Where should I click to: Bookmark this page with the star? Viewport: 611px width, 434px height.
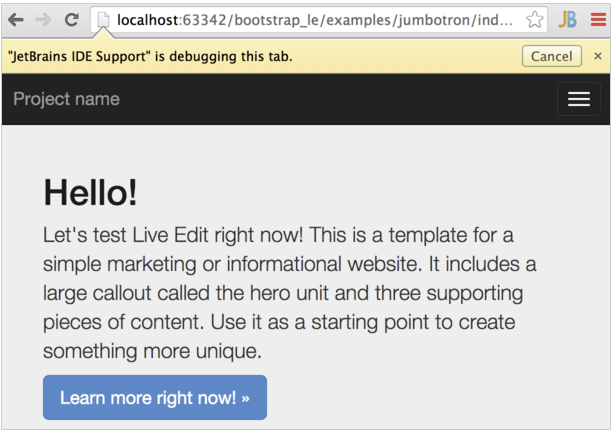535,19
